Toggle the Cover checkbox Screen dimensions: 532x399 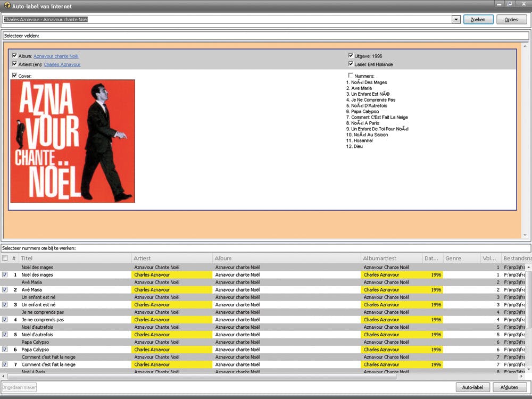click(14, 76)
